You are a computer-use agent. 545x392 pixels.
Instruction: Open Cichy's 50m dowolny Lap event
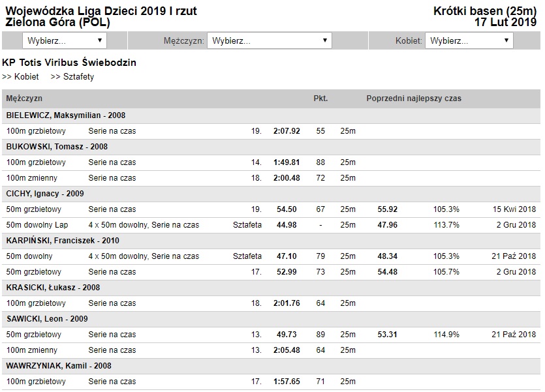[x=37, y=225]
